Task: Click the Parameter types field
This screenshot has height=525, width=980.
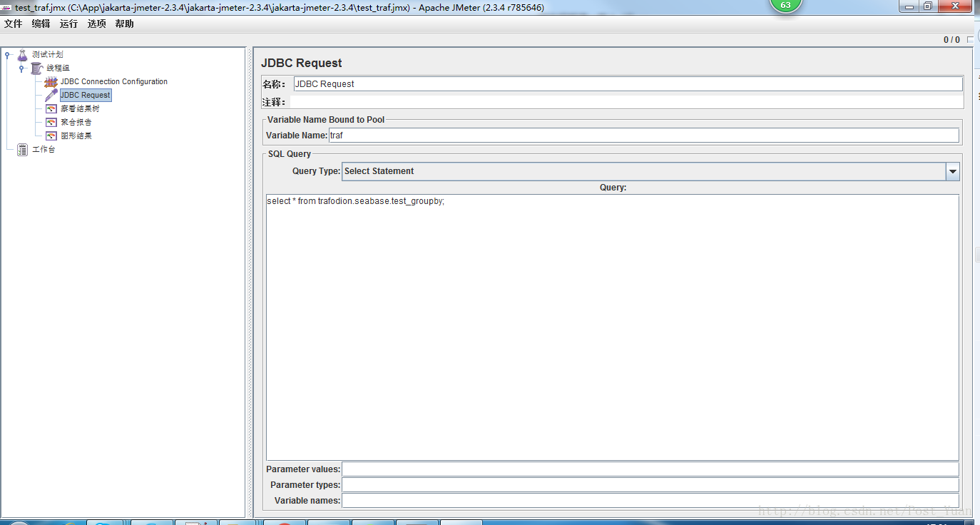Action: click(650, 485)
